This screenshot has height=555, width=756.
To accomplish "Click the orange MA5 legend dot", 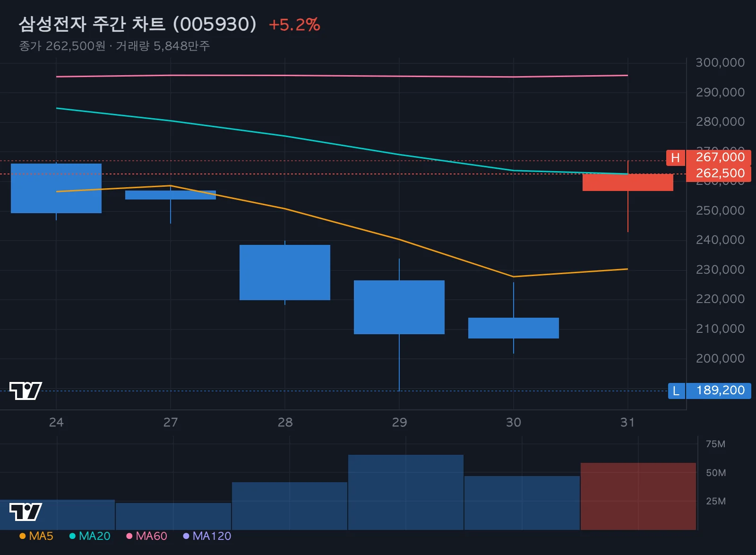I will point(22,536).
